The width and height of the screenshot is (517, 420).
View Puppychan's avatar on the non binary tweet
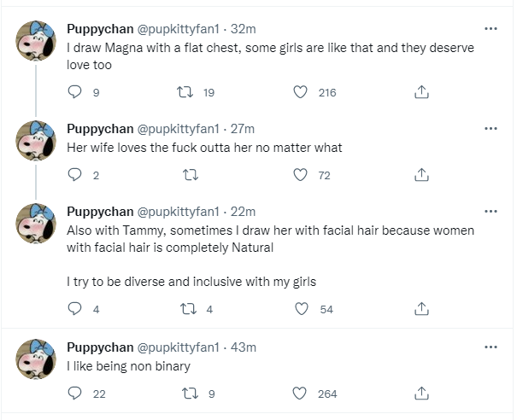pos(36,359)
